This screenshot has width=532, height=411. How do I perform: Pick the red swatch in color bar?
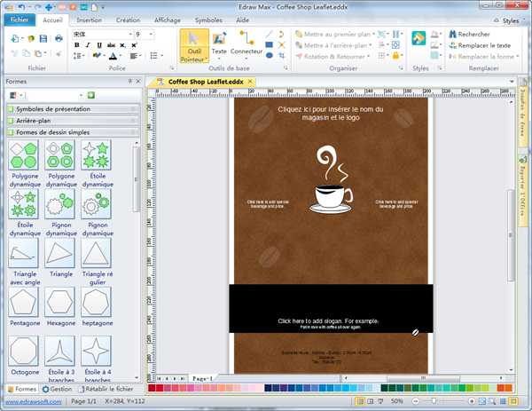[x=160, y=389]
